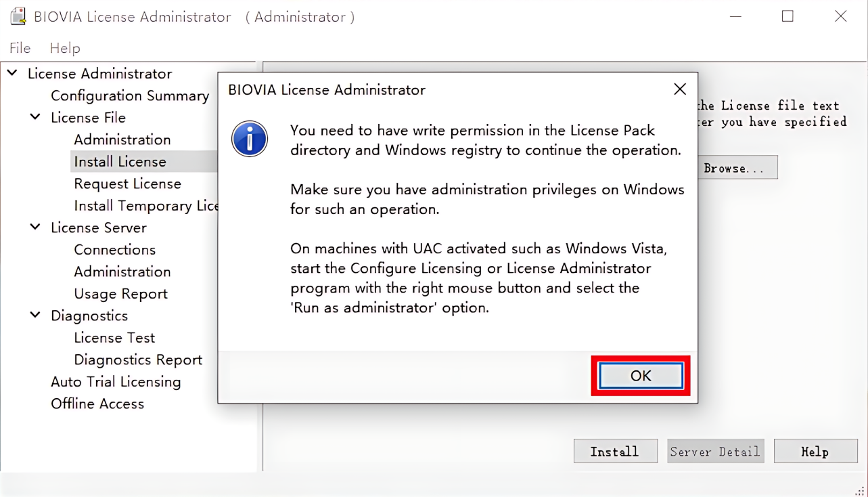The width and height of the screenshot is (868, 497).
Task: Collapse the Diagnostics tree node
Action: point(35,315)
